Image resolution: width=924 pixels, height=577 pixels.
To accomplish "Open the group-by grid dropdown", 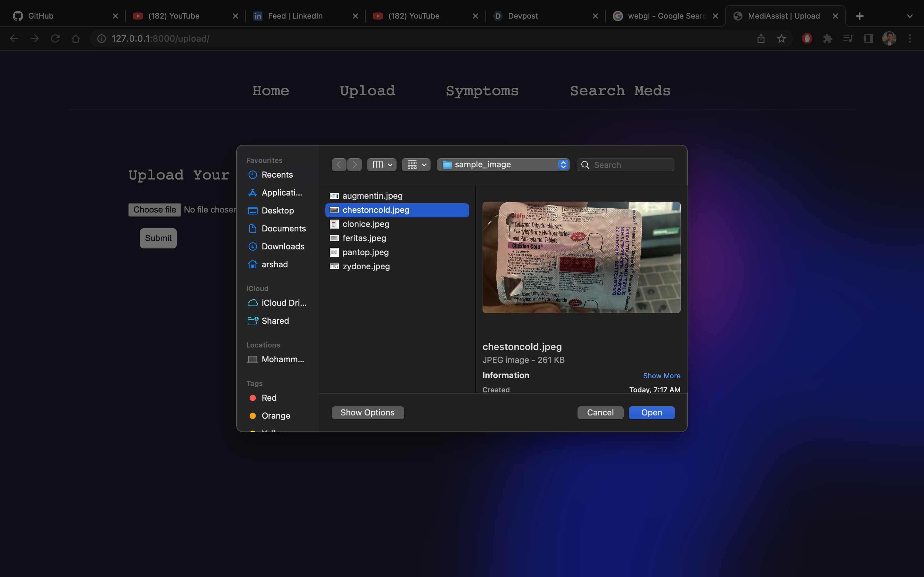I will [416, 164].
